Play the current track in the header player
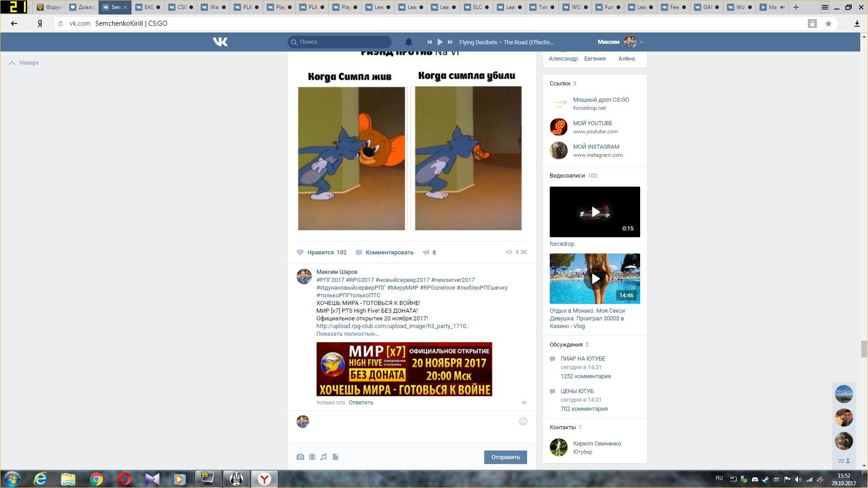Viewport: 868px width, 488px height. [440, 42]
